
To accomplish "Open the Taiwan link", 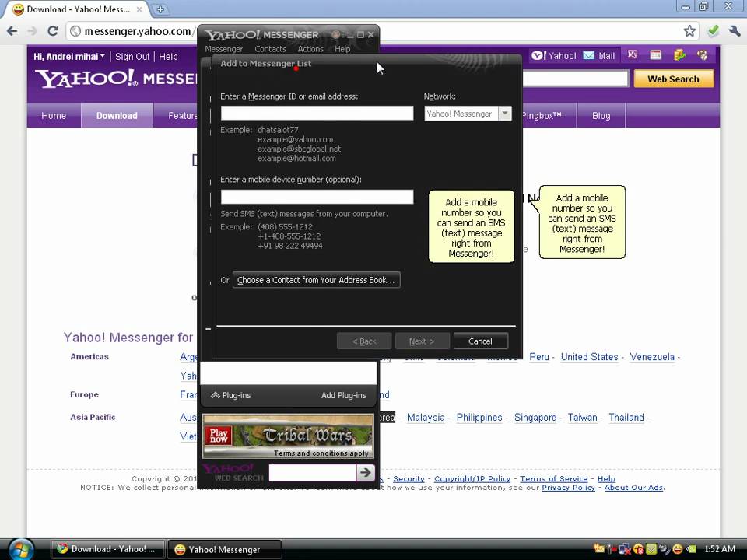I will 582,418.
